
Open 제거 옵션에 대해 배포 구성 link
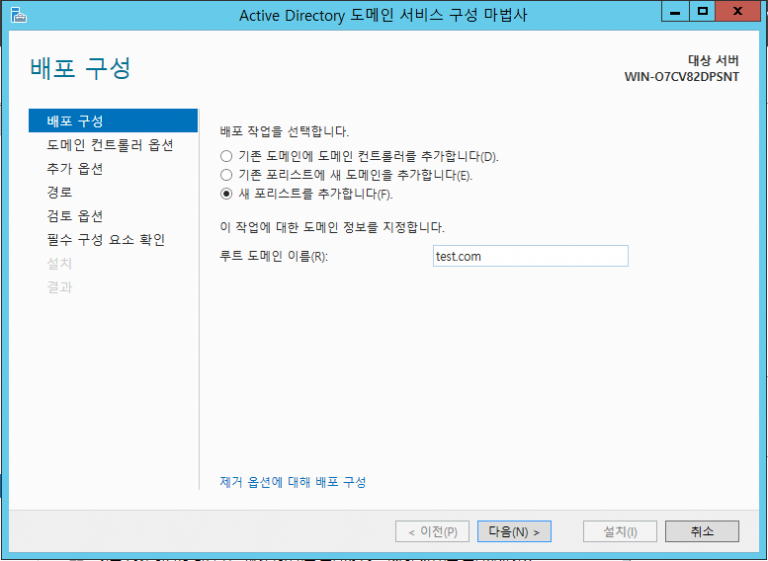pyautogui.click(x=293, y=482)
